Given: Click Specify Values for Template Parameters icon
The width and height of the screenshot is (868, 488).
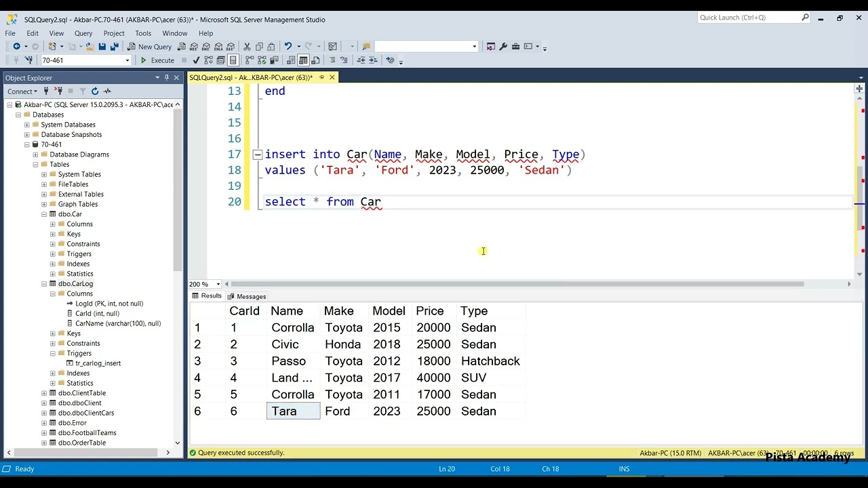Looking at the screenshot, I should [390, 60].
